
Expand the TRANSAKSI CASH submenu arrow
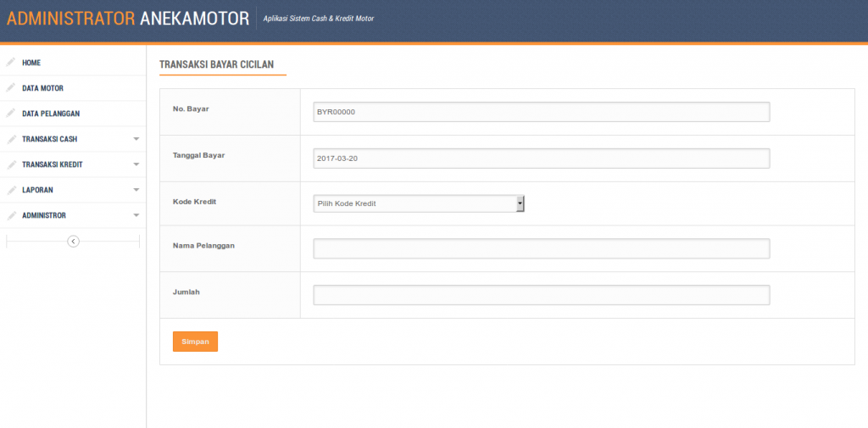[x=136, y=139]
